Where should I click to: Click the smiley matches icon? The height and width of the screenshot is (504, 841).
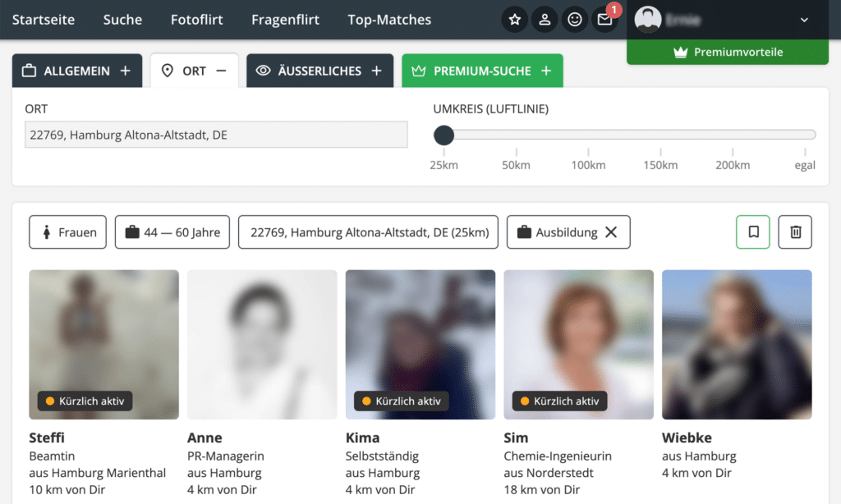pyautogui.click(x=575, y=19)
